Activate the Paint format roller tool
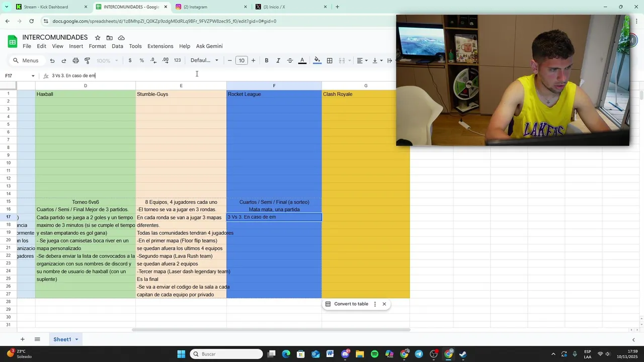 click(x=87, y=60)
